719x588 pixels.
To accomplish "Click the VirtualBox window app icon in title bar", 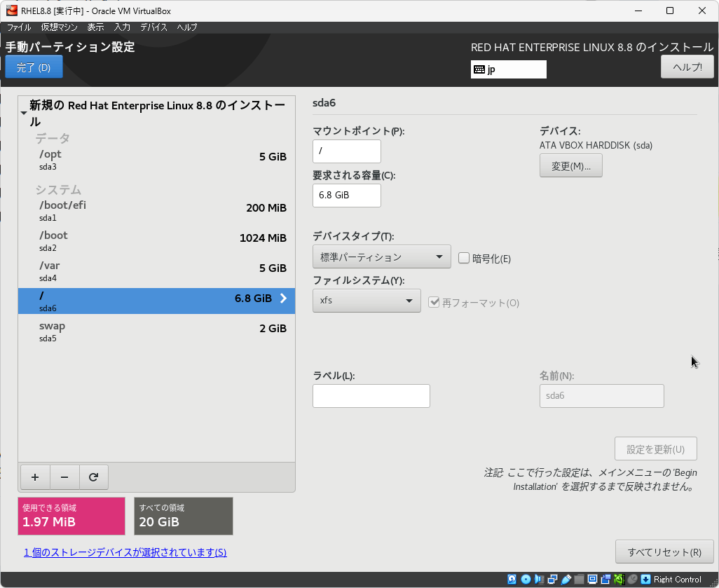I will click(x=12, y=10).
